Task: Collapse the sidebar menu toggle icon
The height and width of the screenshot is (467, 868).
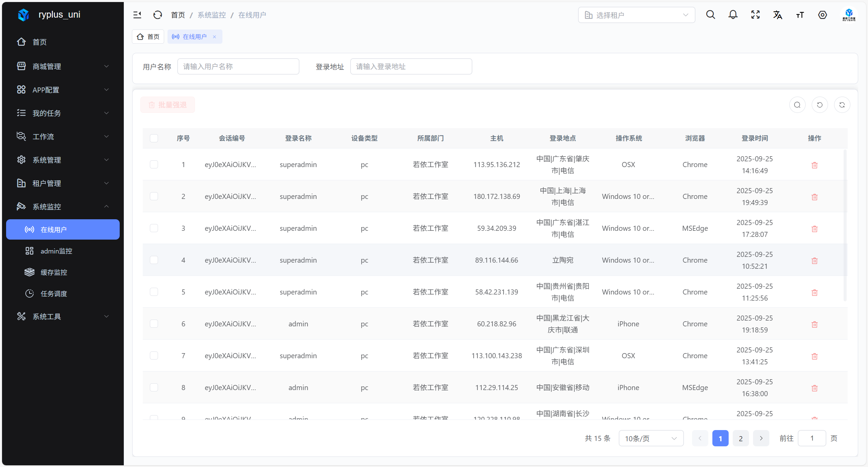Action: click(137, 15)
